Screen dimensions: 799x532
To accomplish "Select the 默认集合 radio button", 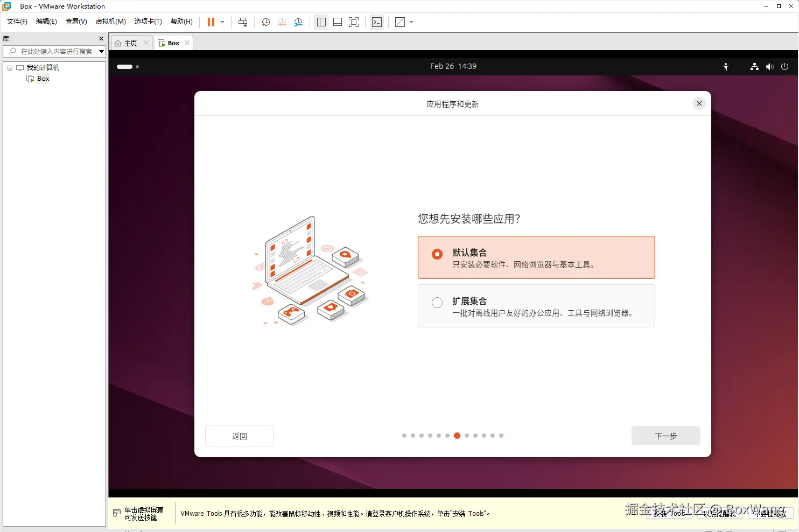I will tap(437, 254).
